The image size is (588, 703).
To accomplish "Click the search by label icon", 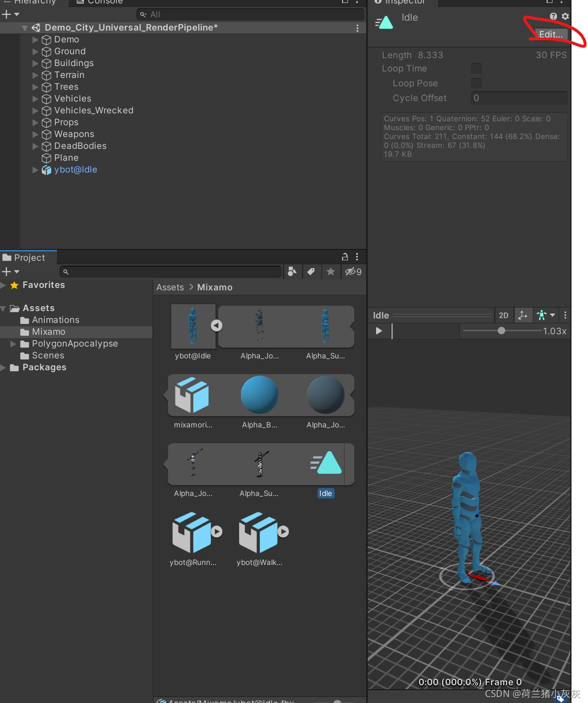I will [311, 271].
